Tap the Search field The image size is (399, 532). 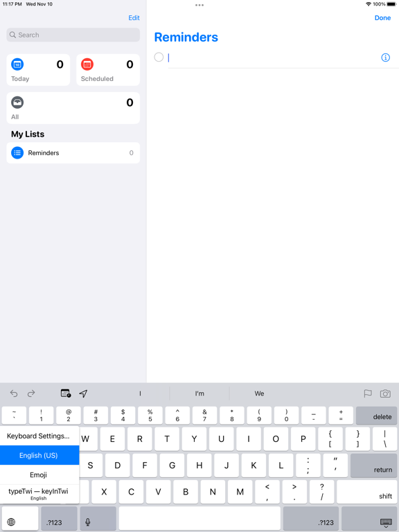point(73,35)
